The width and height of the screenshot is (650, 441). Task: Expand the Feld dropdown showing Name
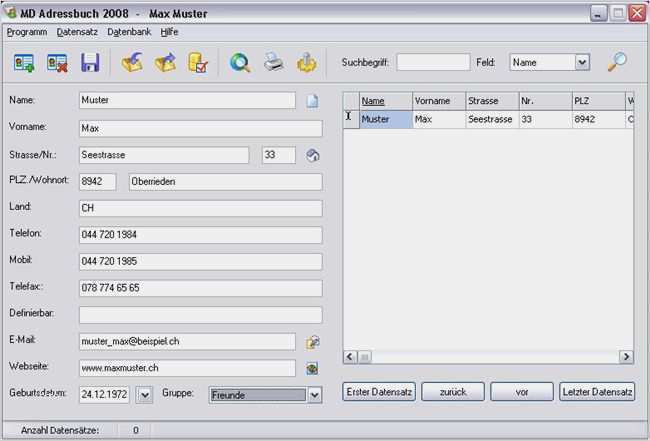[582, 62]
